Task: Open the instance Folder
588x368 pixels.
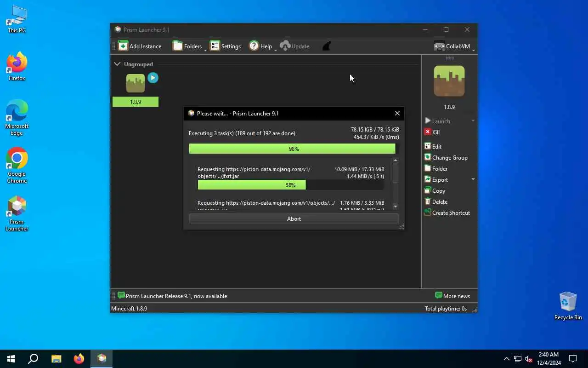Action: point(436,168)
